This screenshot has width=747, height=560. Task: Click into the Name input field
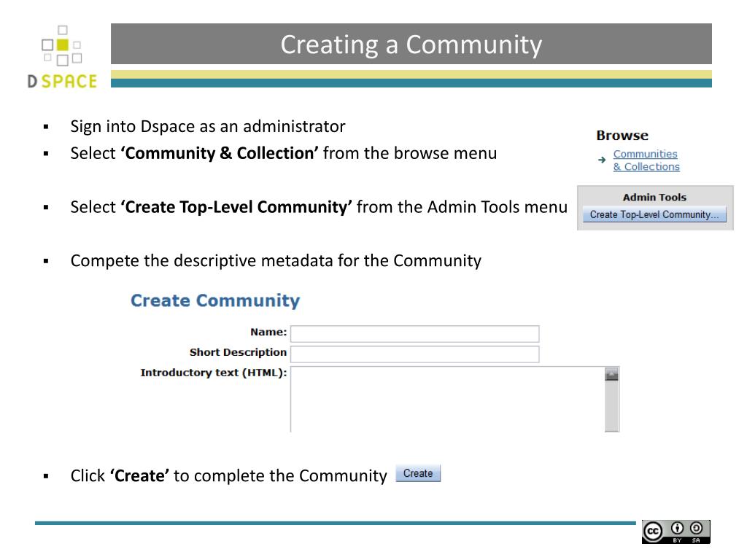tap(414, 333)
